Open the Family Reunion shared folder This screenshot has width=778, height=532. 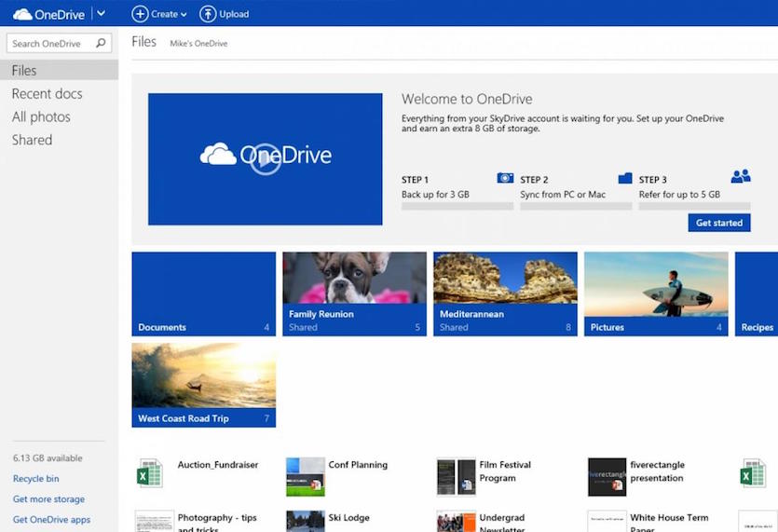pyautogui.click(x=355, y=293)
